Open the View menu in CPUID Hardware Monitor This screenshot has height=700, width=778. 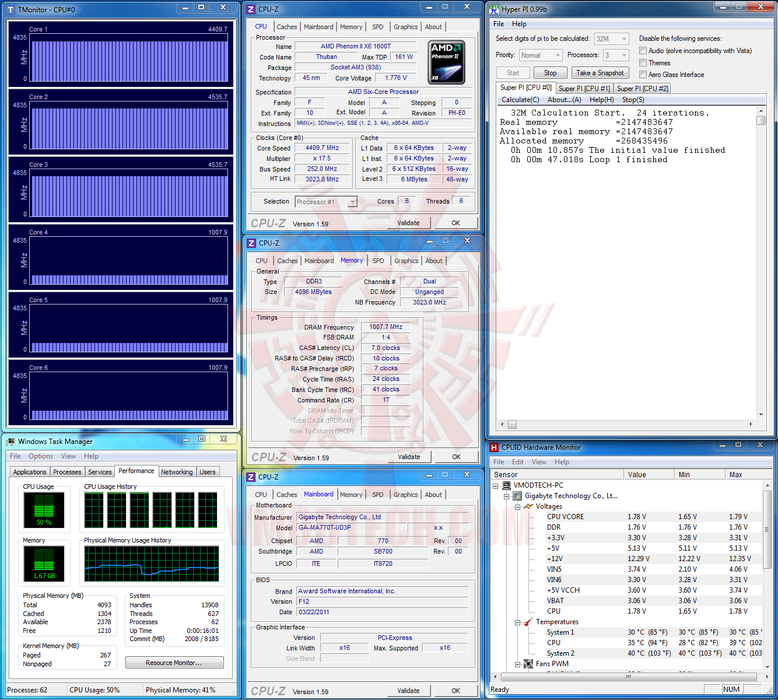click(x=539, y=462)
